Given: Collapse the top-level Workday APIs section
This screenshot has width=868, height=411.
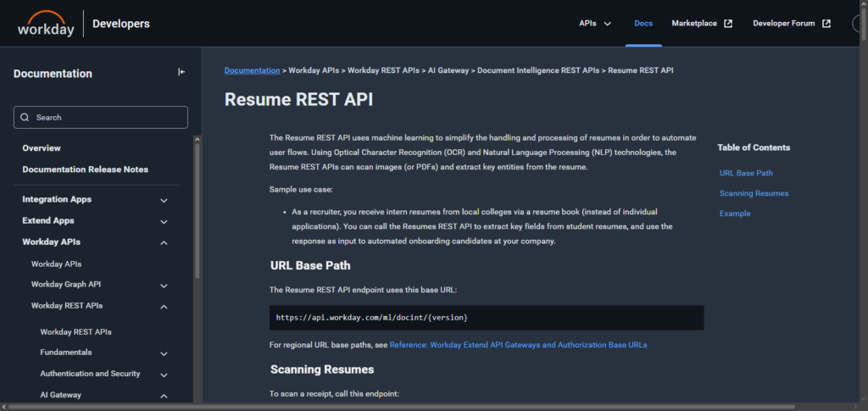Looking at the screenshot, I should pos(164,243).
